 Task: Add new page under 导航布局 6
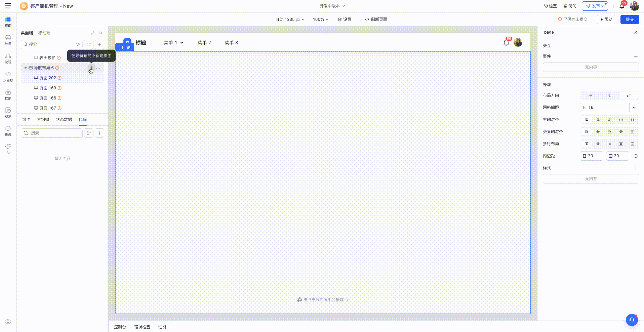click(91, 68)
